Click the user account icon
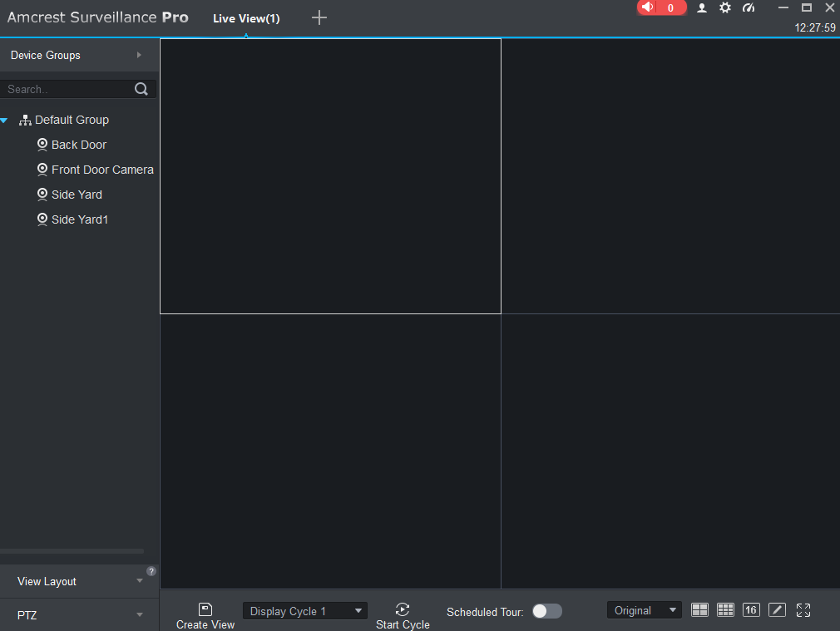The height and width of the screenshot is (631, 840). pos(702,7)
